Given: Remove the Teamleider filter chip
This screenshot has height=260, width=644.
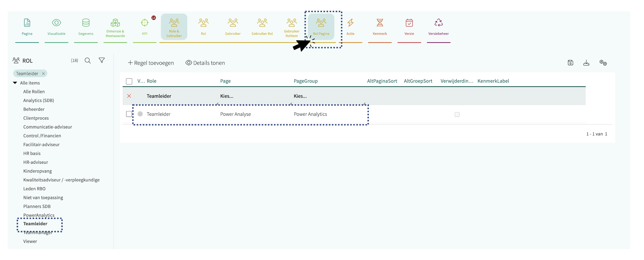Looking at the screenshot, I should click(43, 74).
